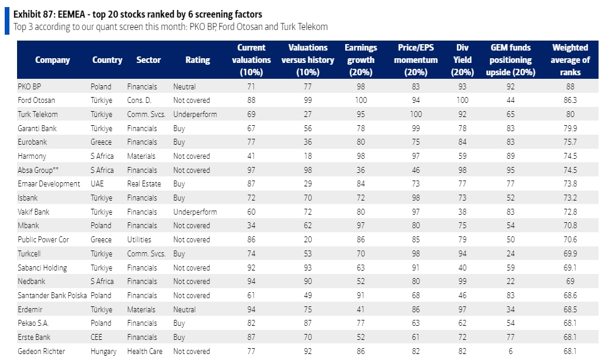The width and height of the screenshot is (615, 364).
Task: Click the Exhibit 87 title text
Action: pos(138,15)
